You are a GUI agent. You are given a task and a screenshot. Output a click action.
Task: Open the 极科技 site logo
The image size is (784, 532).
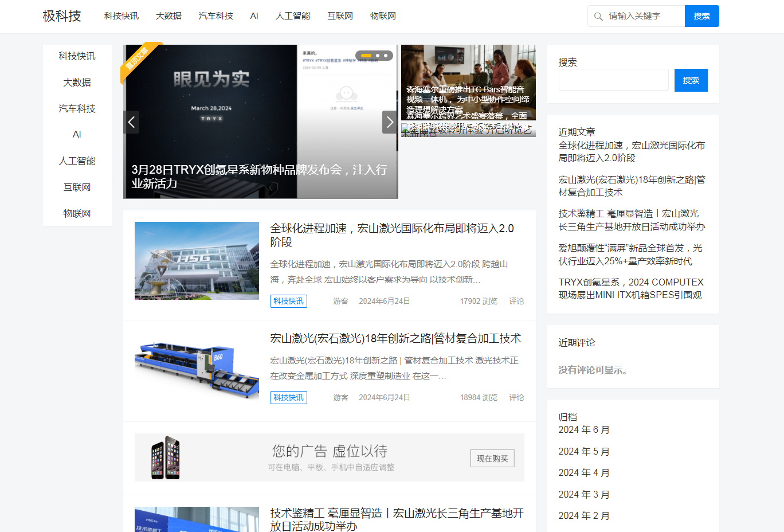coord(62,16)
